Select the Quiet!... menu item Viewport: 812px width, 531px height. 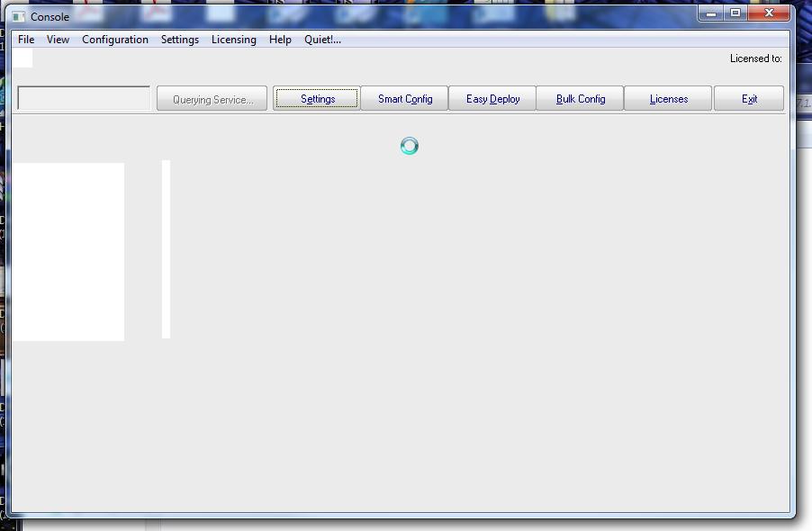tap(320, 40)
